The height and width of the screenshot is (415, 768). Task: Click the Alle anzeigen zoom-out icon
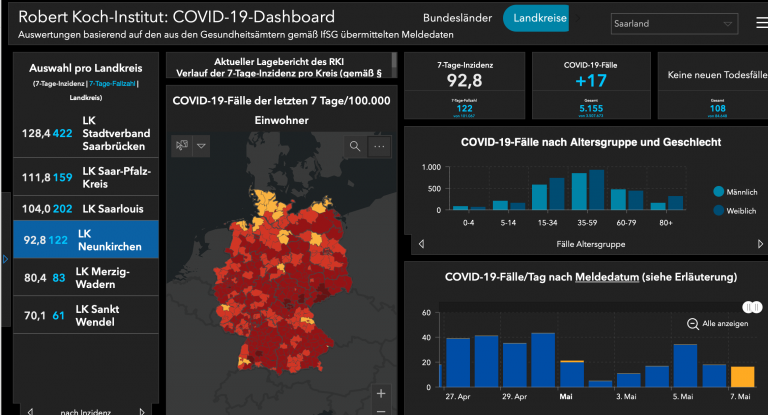coord(693,323)
